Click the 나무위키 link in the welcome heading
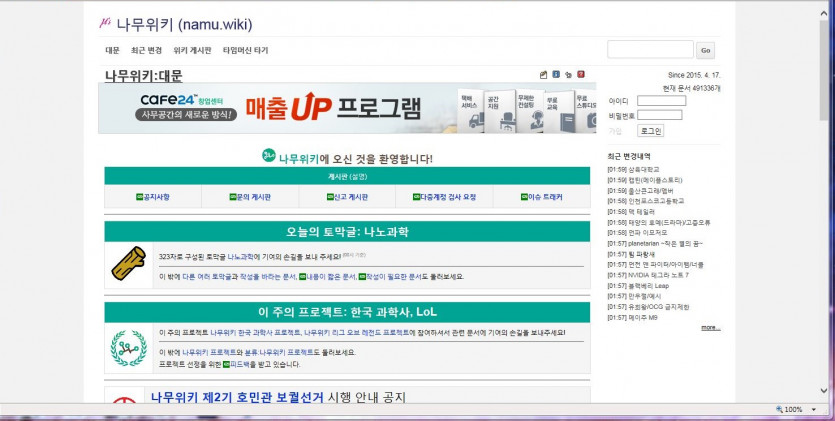The image size is (835, 421). pos(299,159)
